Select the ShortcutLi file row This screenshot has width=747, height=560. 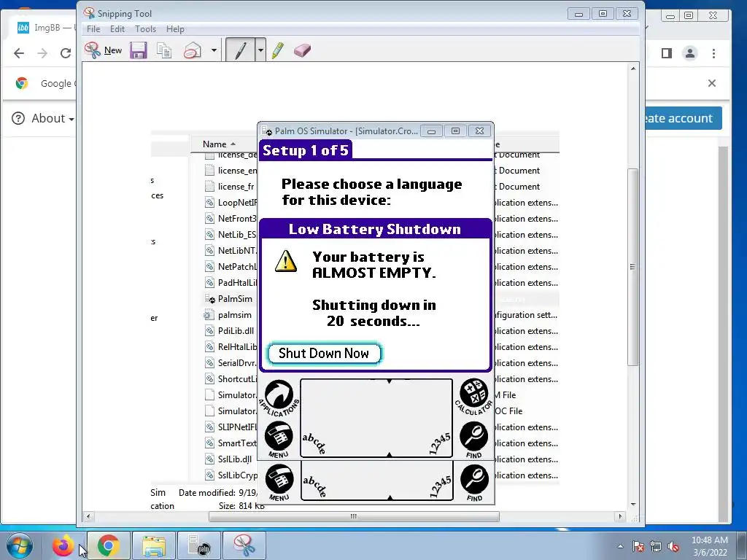pyautogui.click(x=231, y=379)
